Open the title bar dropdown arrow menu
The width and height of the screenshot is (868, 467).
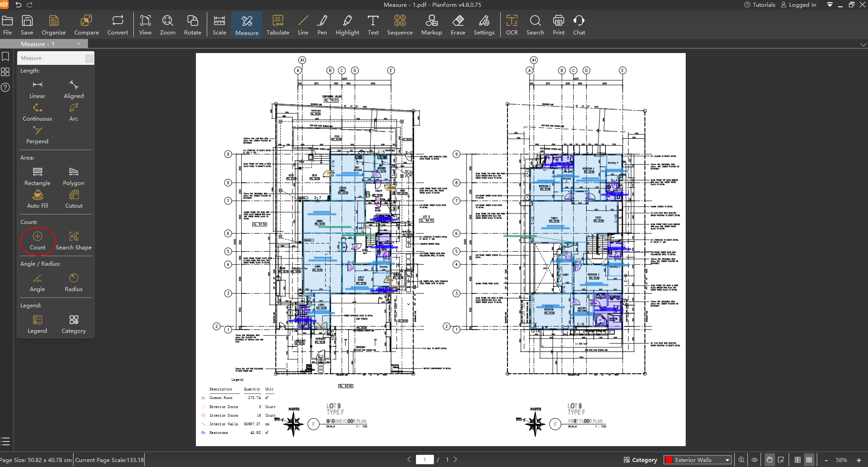click(829, 5)
